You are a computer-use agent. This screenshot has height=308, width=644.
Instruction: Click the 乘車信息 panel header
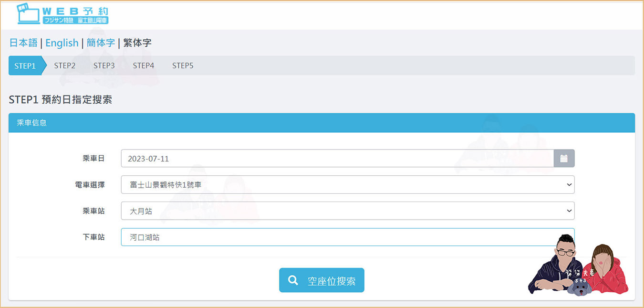[x=322, y=123]
